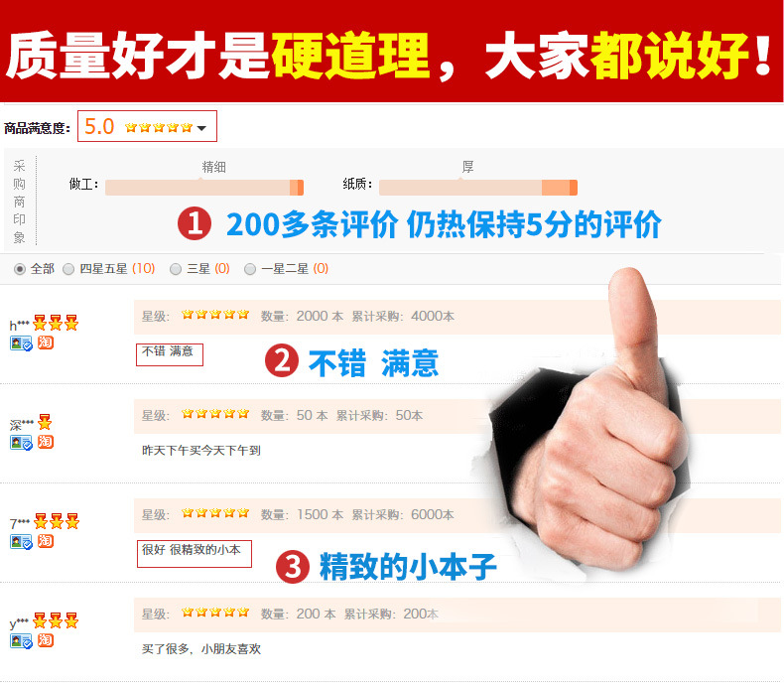Select the 四星五星 (10) radio filter

click(68, 269)
